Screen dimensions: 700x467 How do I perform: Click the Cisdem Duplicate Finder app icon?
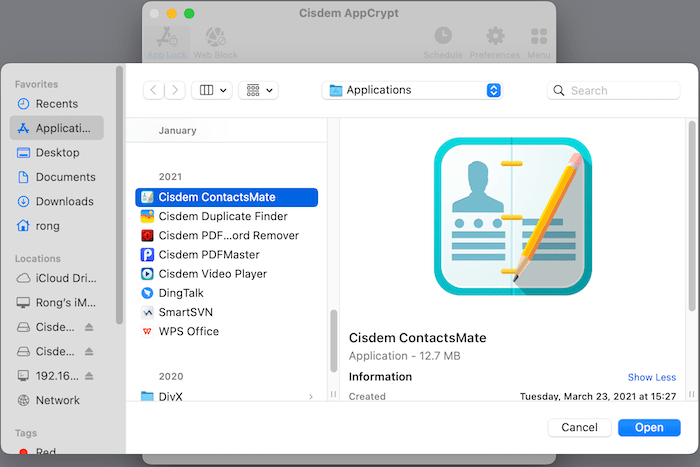[147, 216]
